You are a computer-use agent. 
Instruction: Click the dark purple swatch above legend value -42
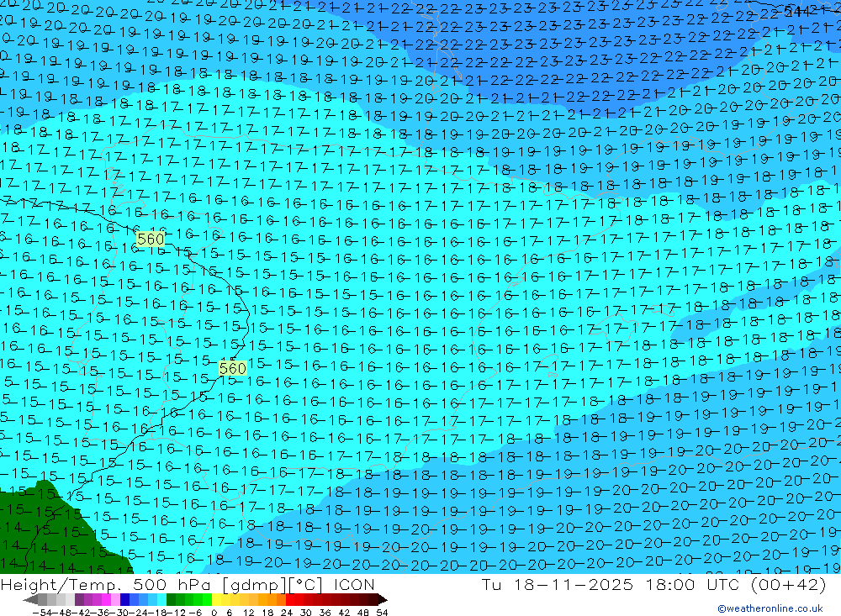pyautogui.click(x=79, y=599)
